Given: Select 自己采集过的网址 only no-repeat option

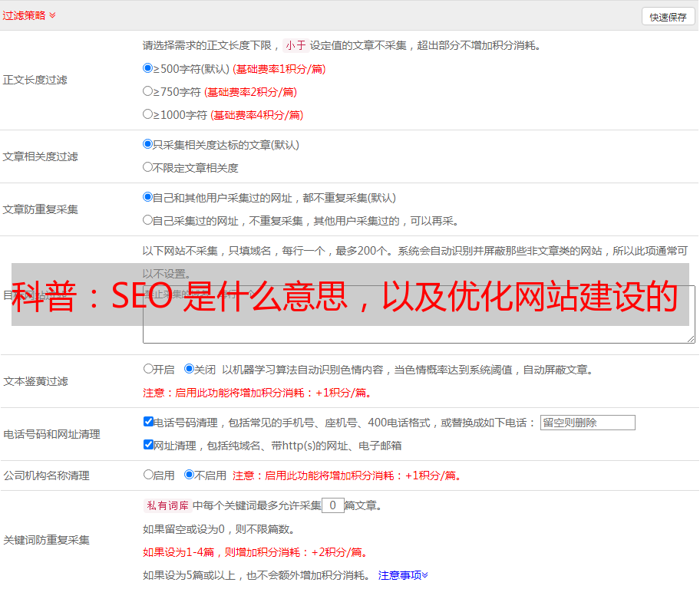Looking at the screenshot, I should [148, 220].
